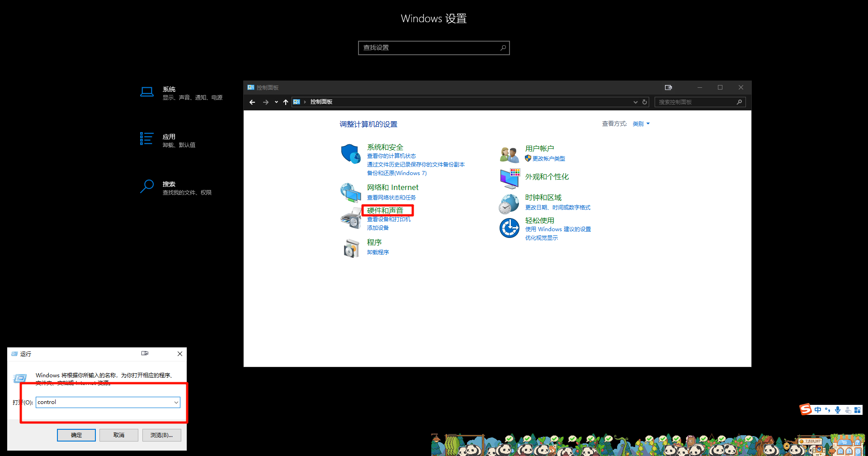Click the 添加设备 link

(378, 228)
